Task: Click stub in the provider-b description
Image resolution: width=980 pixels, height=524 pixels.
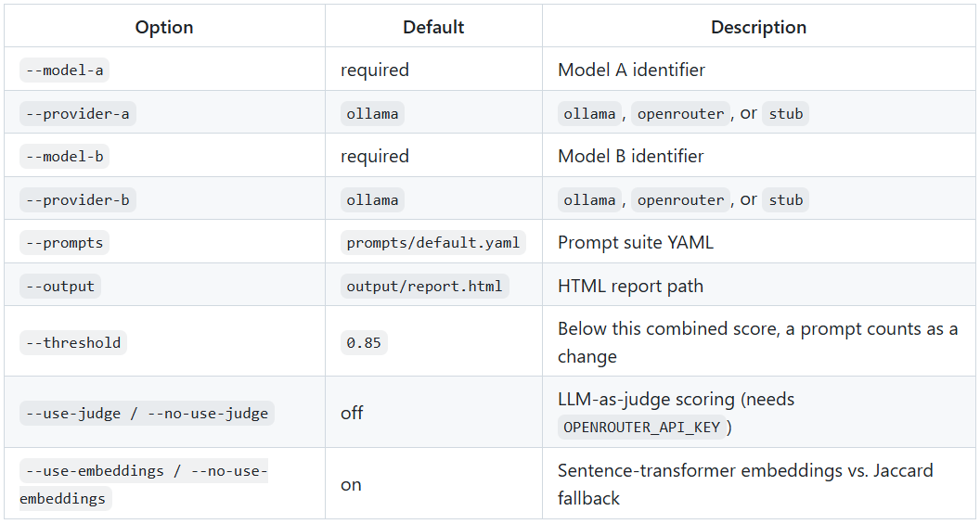Action: click(x=786, y=199)
